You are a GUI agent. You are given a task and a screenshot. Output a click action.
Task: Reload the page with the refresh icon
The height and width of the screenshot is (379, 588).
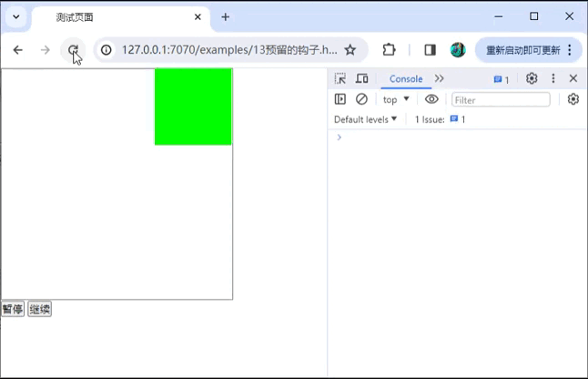coord(73,49)
